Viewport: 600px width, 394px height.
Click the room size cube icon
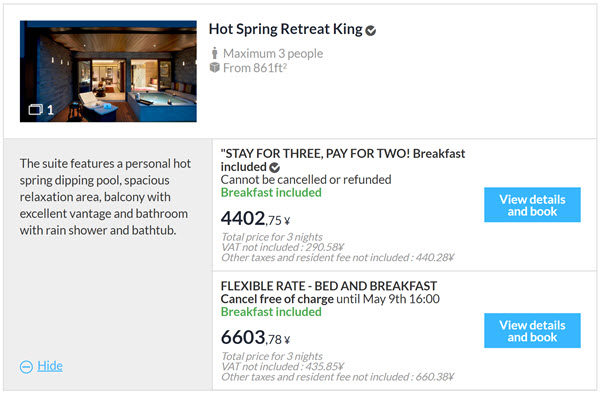point(214,68)
